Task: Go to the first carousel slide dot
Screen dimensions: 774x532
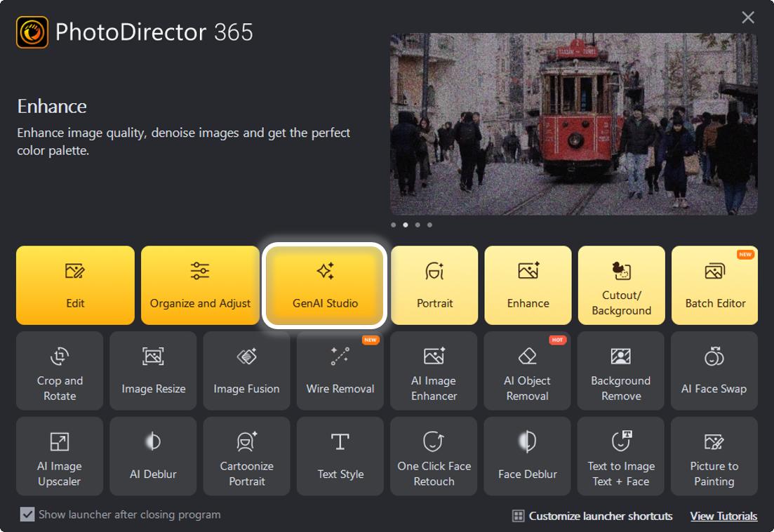Action: 394,225
